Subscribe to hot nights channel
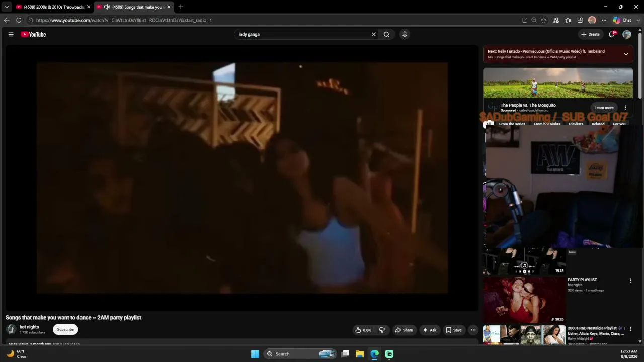Screen dimensions: 644x362 (x=65, y=329)
